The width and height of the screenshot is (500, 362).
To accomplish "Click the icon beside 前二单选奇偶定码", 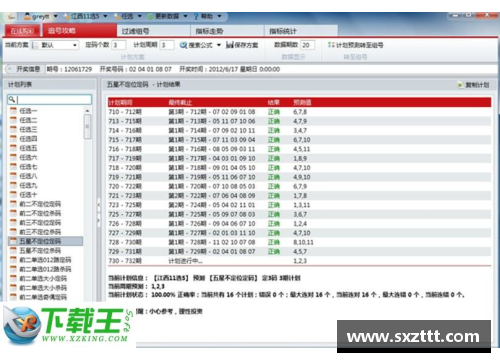I will click(13, 297).
